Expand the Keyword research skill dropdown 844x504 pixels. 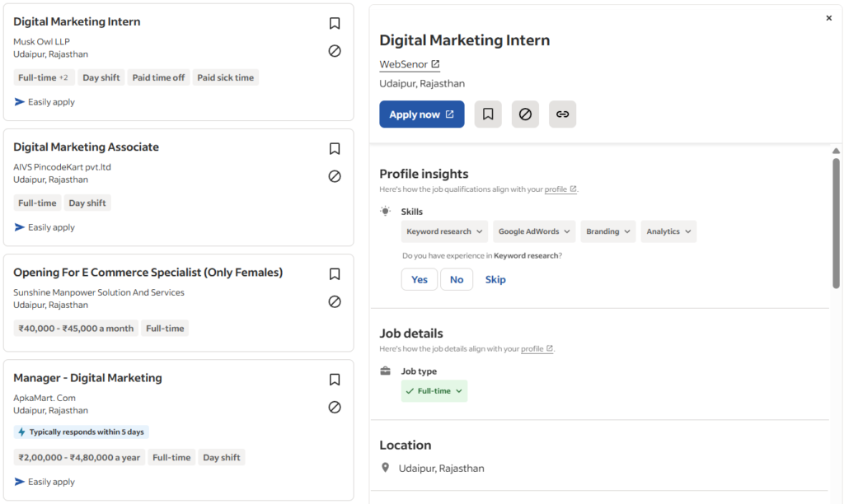444,231
